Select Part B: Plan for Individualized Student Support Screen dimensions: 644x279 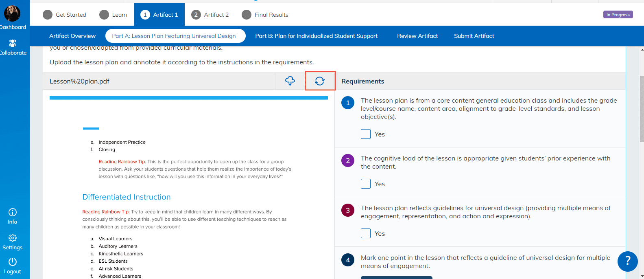point(316,36)
